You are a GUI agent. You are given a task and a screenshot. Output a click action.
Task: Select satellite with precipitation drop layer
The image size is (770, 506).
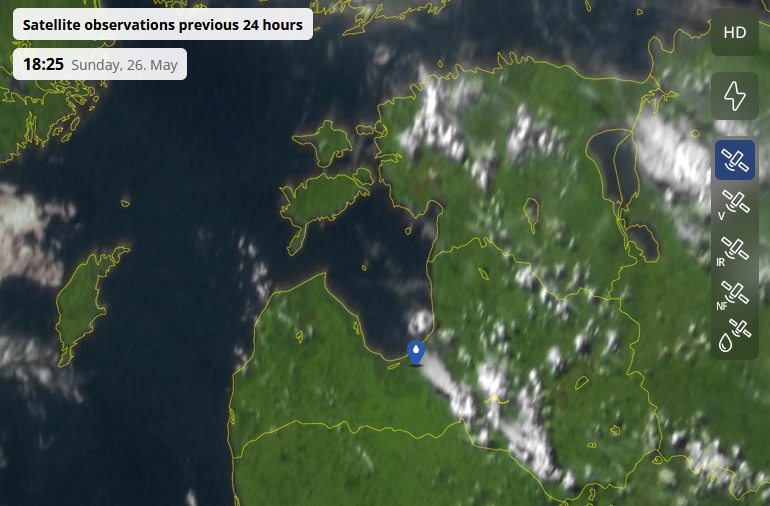click(735, 337)
